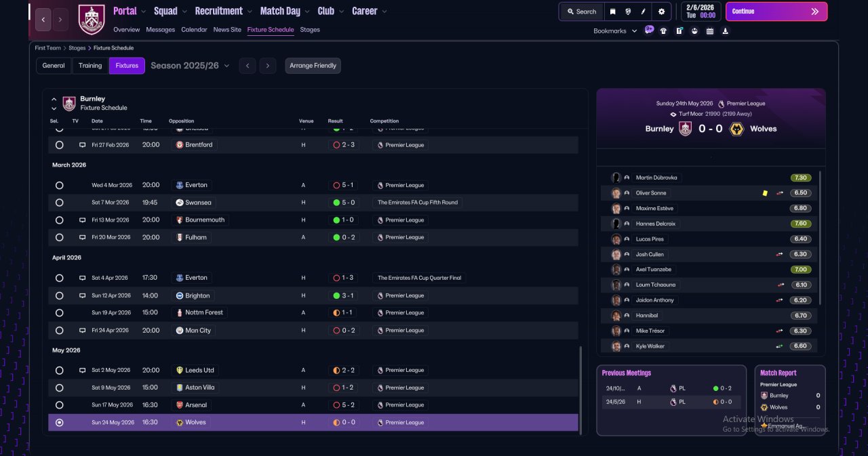Click the TV icon on the Brentford row
This screenshot has height=456, width=868.
pos(83,145)
